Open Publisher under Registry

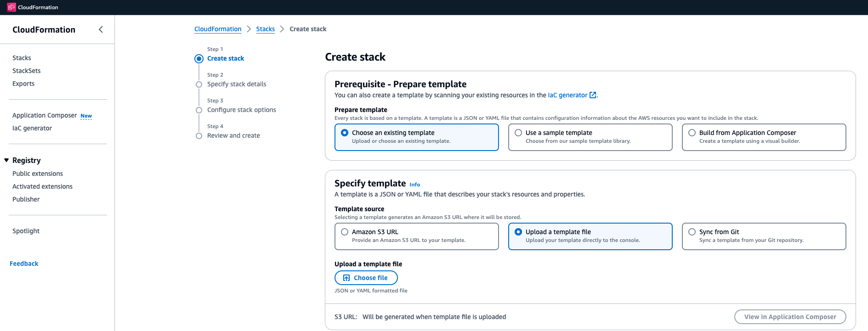[x=26, y=199]
